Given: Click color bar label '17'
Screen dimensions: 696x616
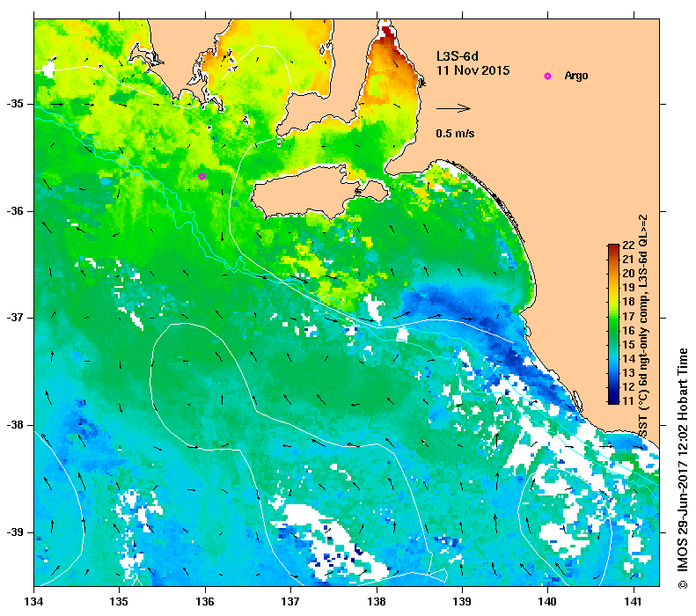Looking at the screenshot, I should pos(628,316).
